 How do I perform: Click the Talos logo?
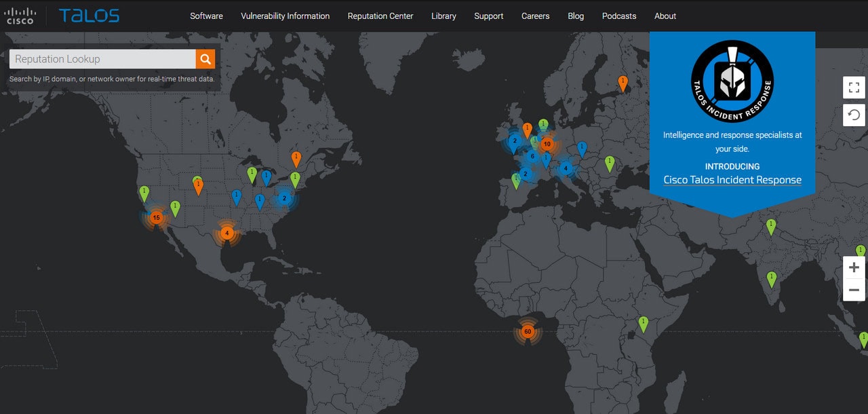(89, 16)
